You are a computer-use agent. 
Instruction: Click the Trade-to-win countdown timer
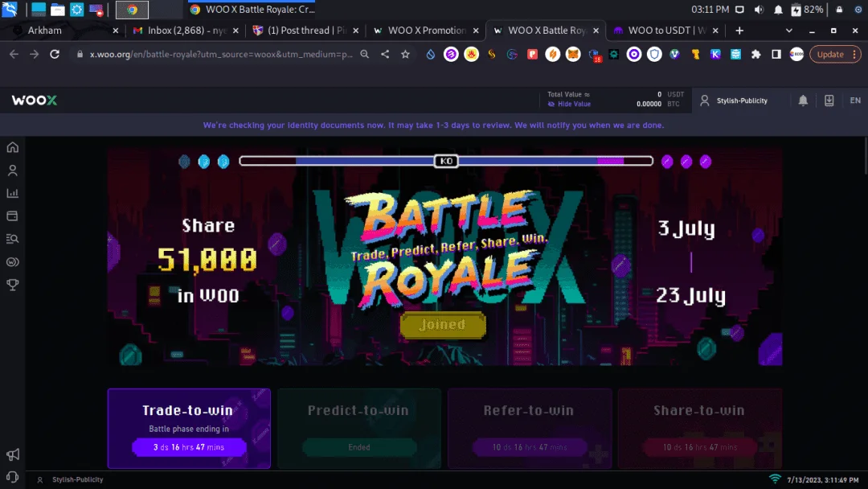coord(189,447)
